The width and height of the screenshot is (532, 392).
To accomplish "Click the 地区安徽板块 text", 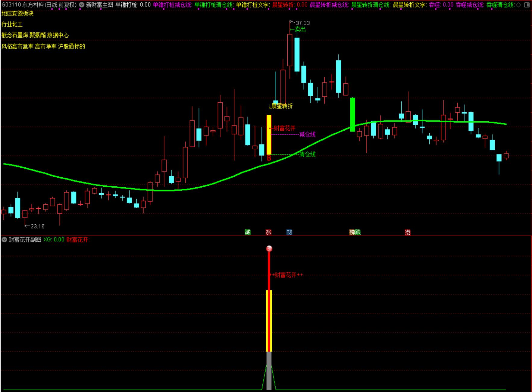I will pos(17,14).
